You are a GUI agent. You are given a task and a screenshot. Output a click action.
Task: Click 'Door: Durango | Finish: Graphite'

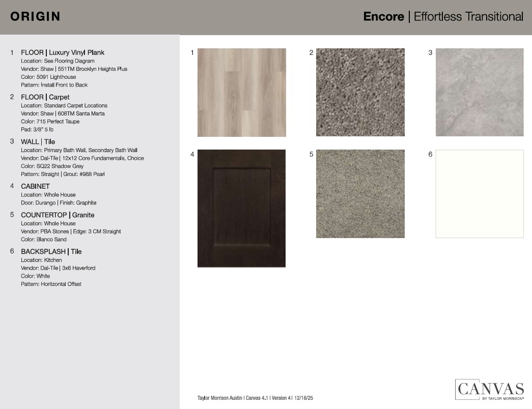[59, 203]
